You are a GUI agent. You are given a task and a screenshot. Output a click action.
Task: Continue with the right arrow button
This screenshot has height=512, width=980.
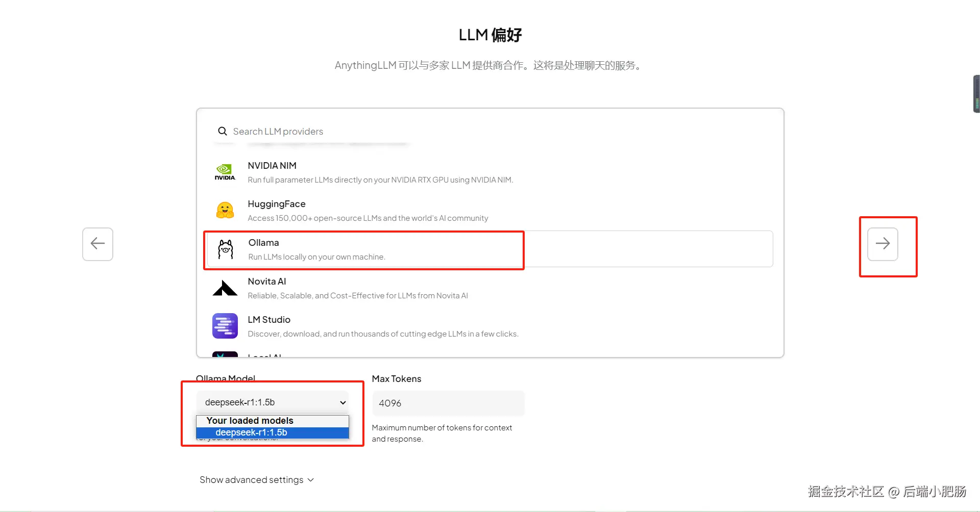tap(883, 244)
